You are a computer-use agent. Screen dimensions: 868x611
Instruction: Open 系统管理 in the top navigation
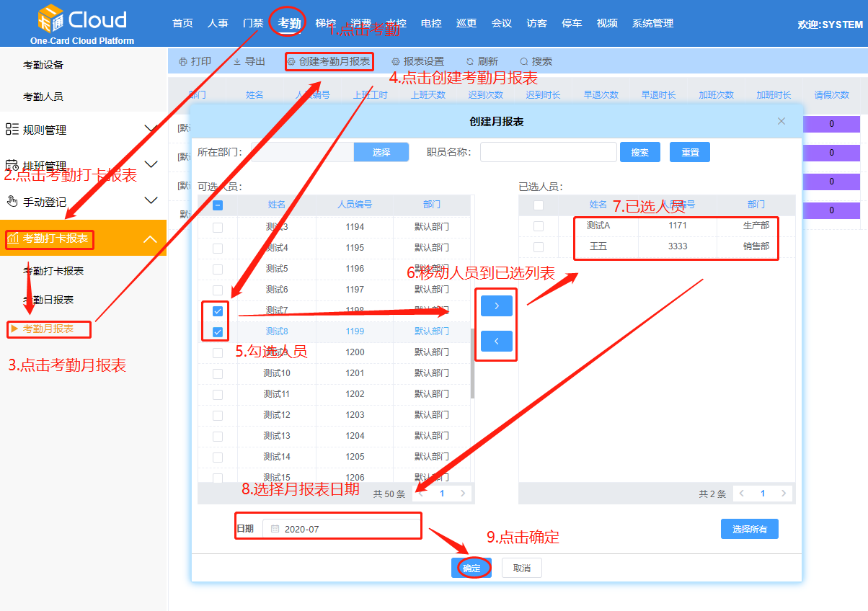tap(652, 23)
